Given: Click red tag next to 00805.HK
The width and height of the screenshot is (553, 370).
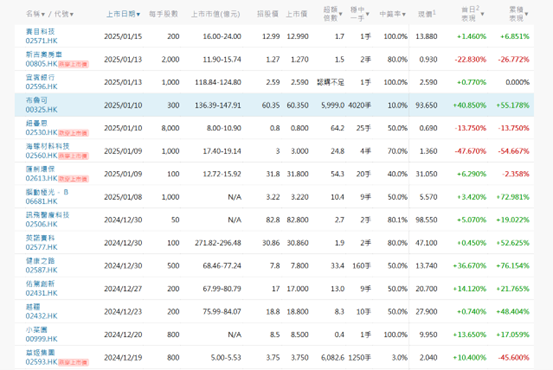Looking at the screenshot, I should pyautogui.click(x=73, y=64).
